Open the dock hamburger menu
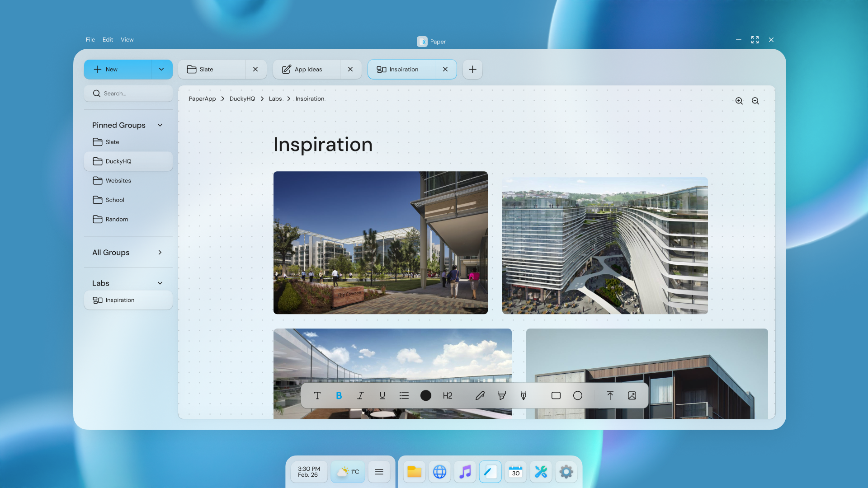This screenshot has height=488, width=868. pos(379,472)
